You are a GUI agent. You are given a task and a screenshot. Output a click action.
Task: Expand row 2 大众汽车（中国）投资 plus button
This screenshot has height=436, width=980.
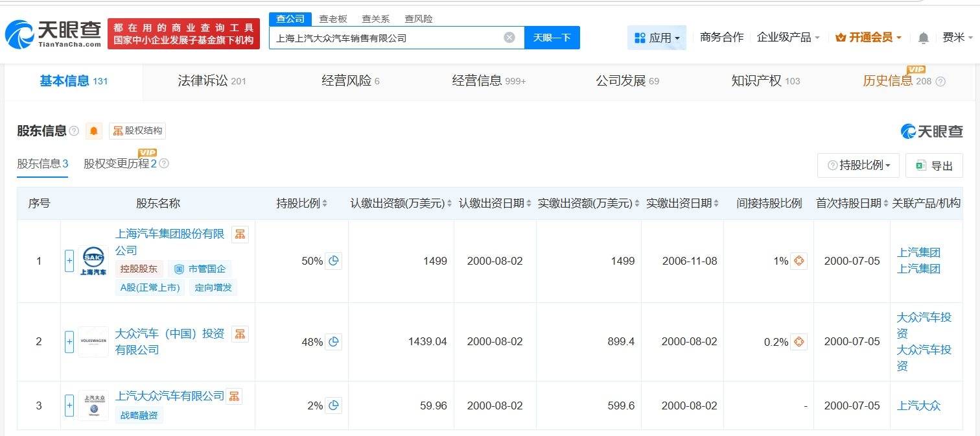pos(69,341)
